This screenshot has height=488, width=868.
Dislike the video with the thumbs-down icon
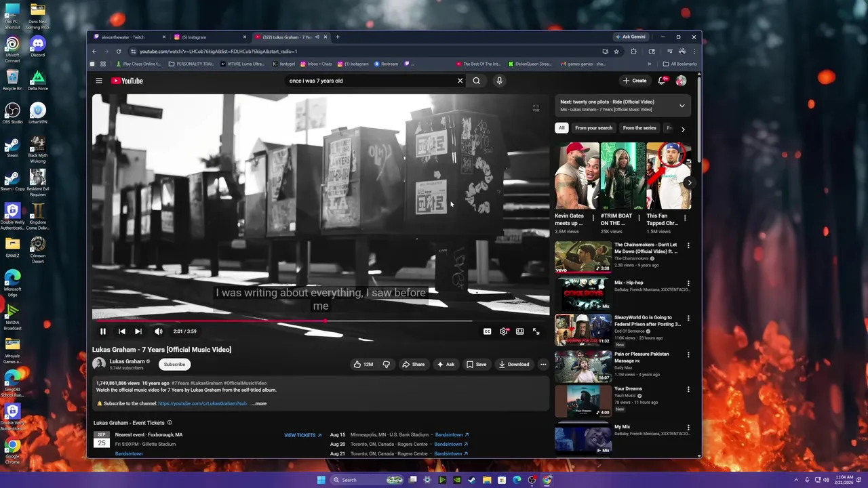[x=386, y=364]
